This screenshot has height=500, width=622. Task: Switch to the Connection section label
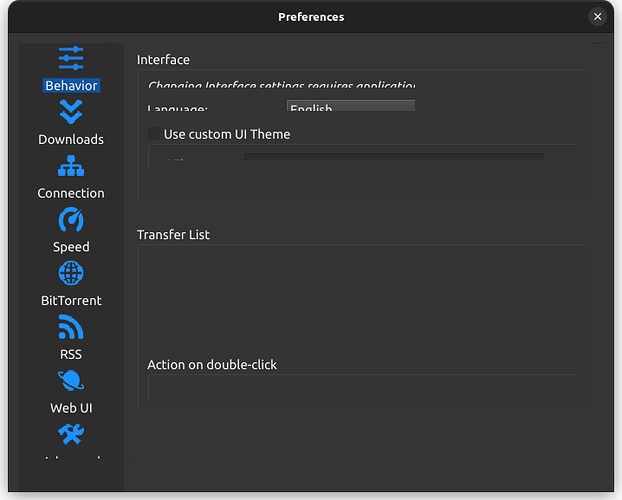click(x=71, y=193)
